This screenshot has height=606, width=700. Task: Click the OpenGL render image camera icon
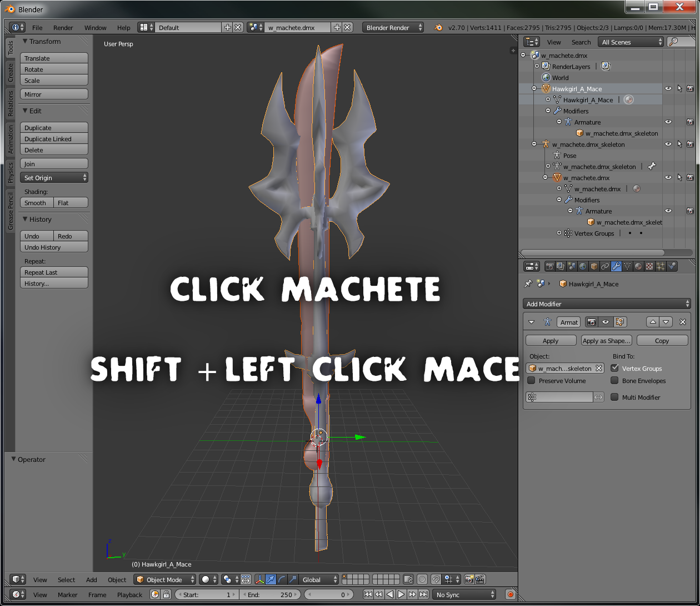point(469,579)
